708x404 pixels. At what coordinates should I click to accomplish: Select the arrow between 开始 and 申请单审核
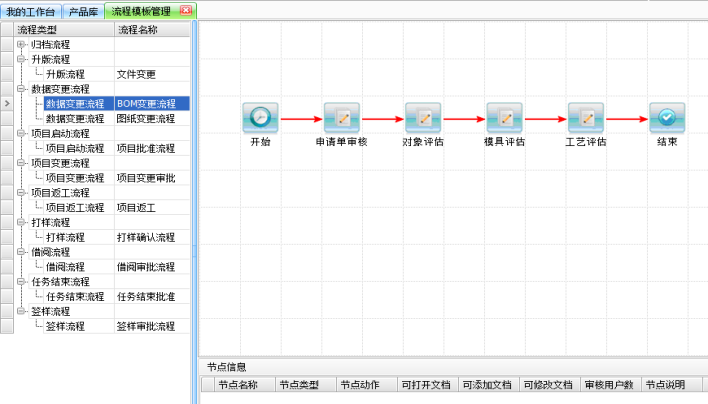tap(301, 119)
